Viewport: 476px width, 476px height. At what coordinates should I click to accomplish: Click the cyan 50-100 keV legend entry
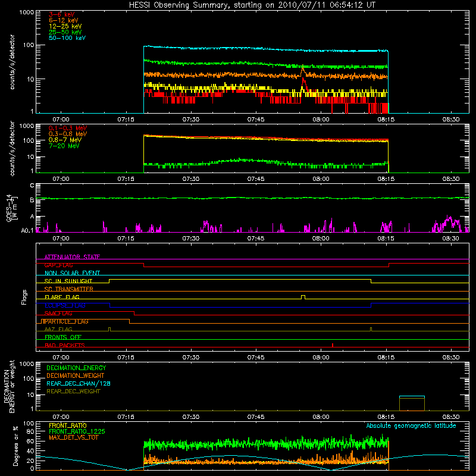click(x=67, y=38)
